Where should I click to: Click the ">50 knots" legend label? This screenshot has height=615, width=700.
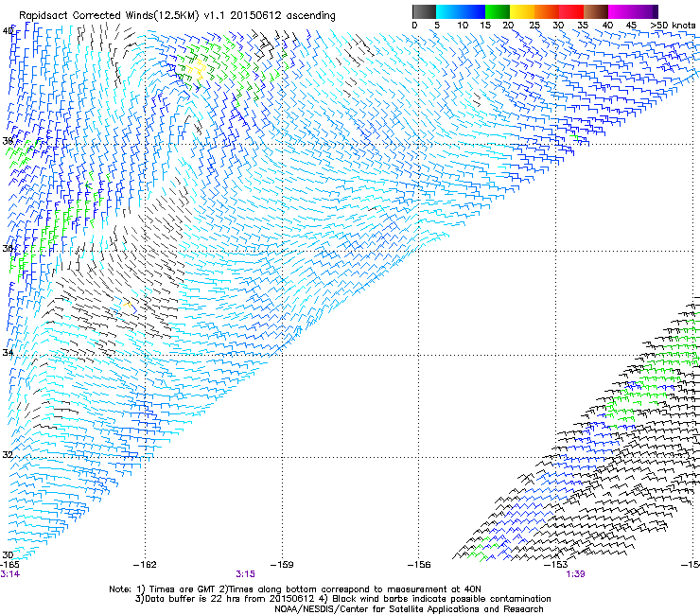673,26
